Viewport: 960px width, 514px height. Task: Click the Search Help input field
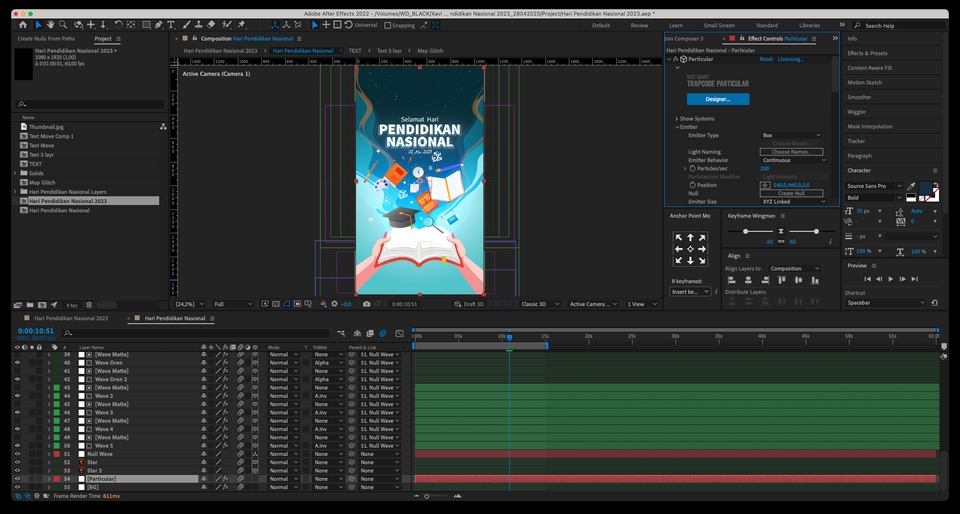coord(899,26)
